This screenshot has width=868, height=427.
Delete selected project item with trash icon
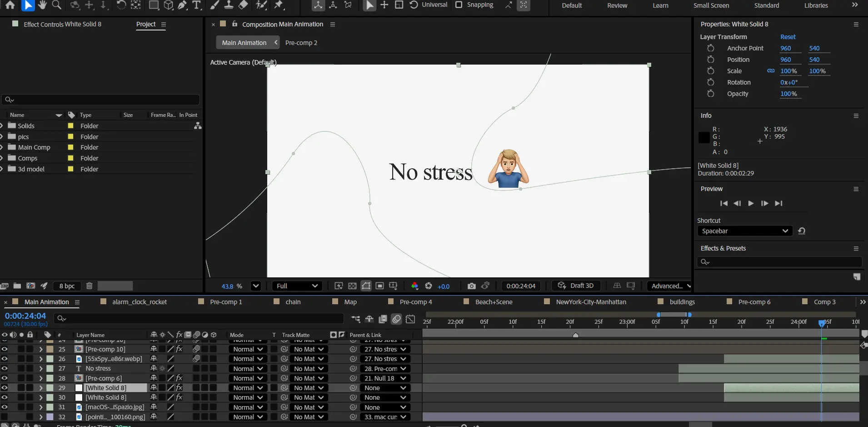coord(90,286)
